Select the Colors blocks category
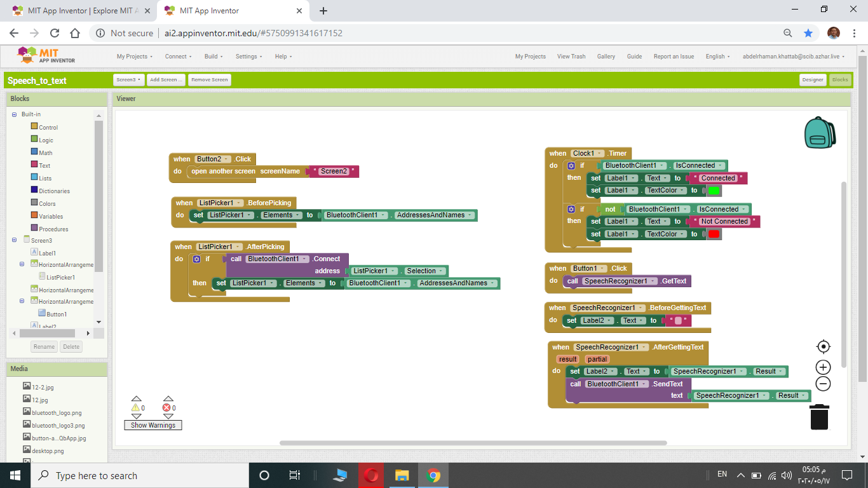Image resolution: width=868 pixels, height=488 pixels. click(47, 203)
